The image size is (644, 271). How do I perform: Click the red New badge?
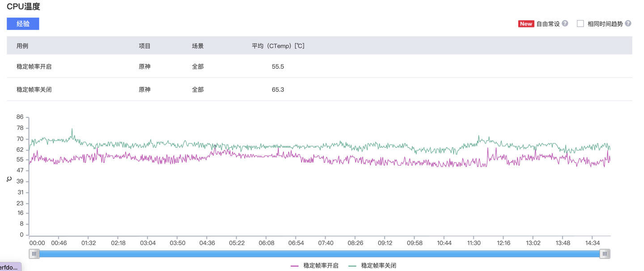point(526,24)
